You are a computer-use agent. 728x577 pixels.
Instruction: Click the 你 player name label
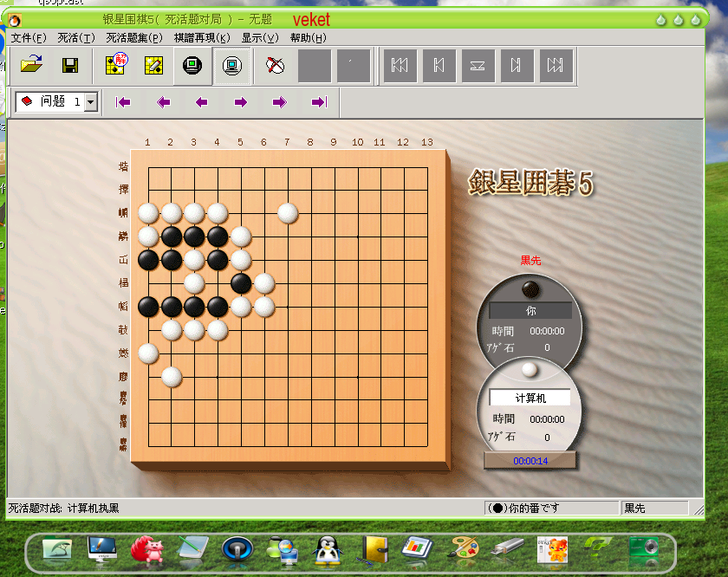530,310
